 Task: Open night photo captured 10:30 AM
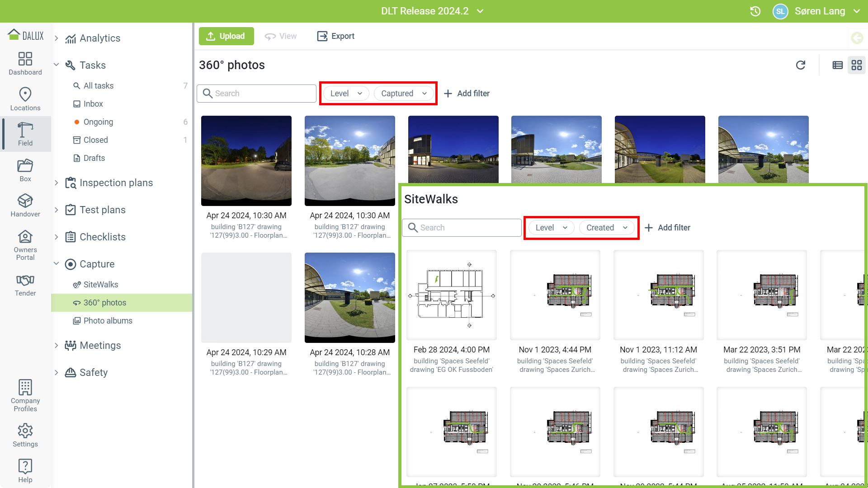tap(246, 161)
